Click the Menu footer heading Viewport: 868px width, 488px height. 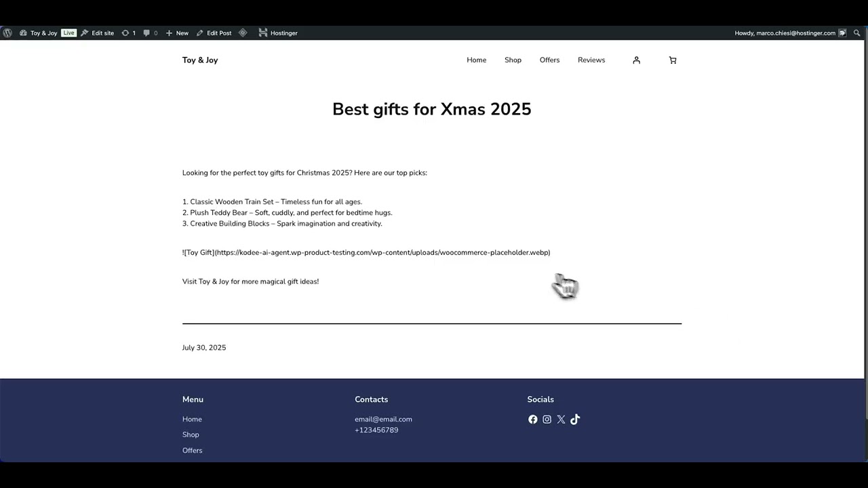point(193,400)
